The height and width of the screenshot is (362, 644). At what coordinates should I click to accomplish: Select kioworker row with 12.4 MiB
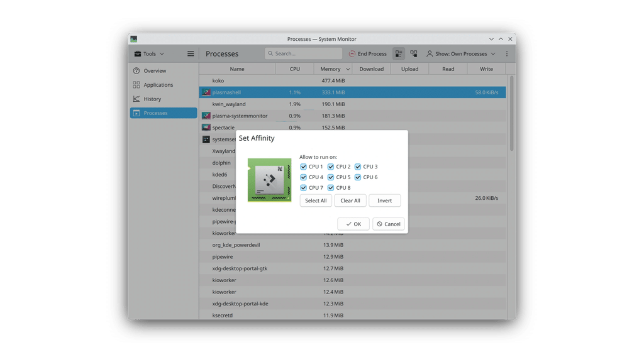(352, 292)
